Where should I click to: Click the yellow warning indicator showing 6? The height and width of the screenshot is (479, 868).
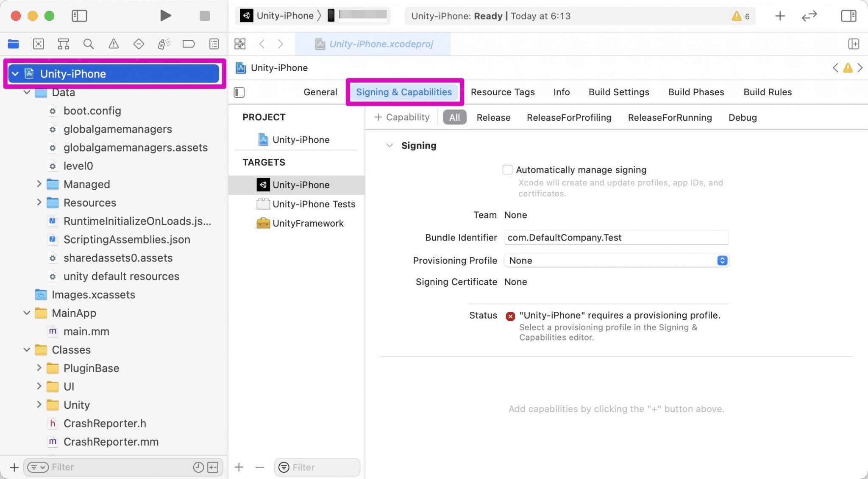click(x=740, y=16)
